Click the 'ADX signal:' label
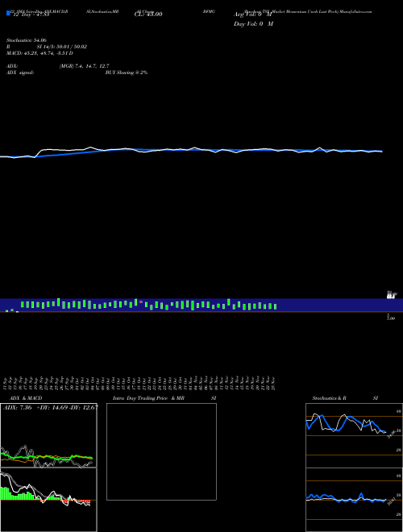 20,73
